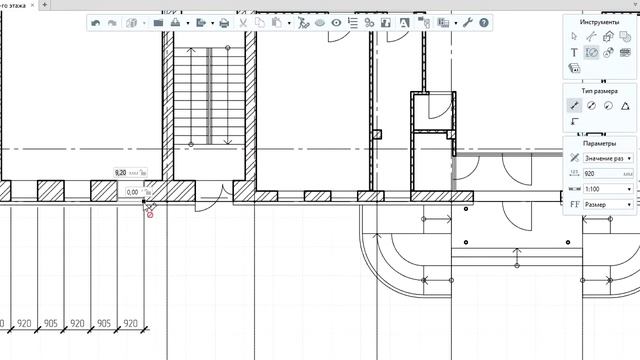Image resolution: width=640 pixels, height=360 pixels.
Task: Click the 0,00 dynamic input field
Action: [x=139, y=192]
